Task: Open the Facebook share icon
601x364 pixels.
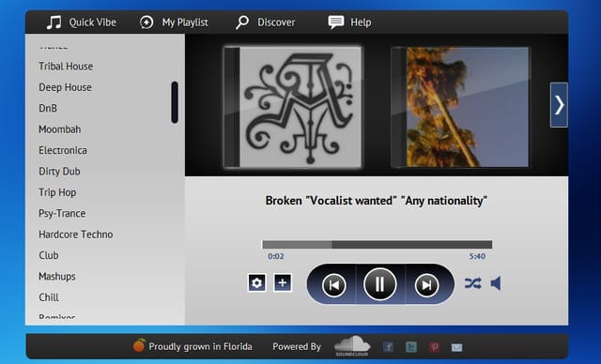Action: (x=388, y=347)
